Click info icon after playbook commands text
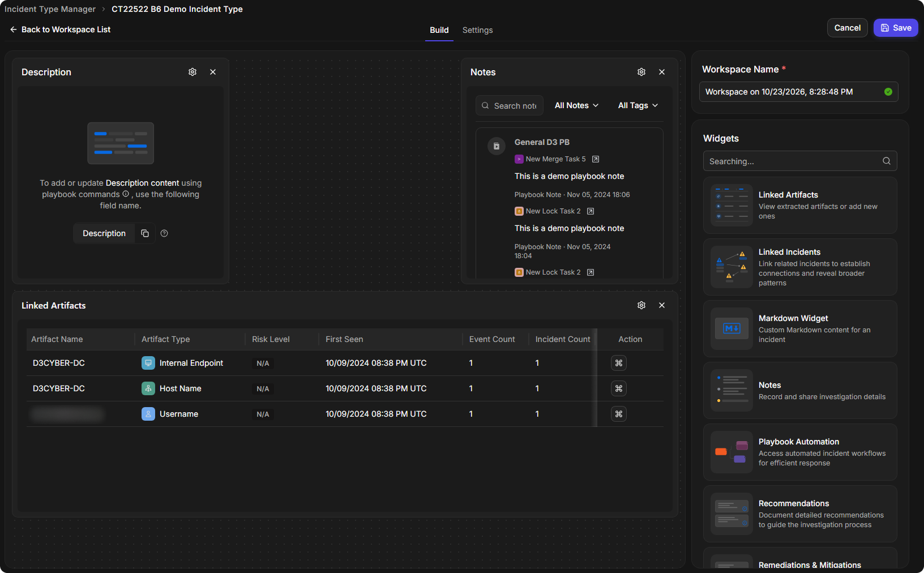The height and width of the screenshot is (573, 924). tap(126, 194)
